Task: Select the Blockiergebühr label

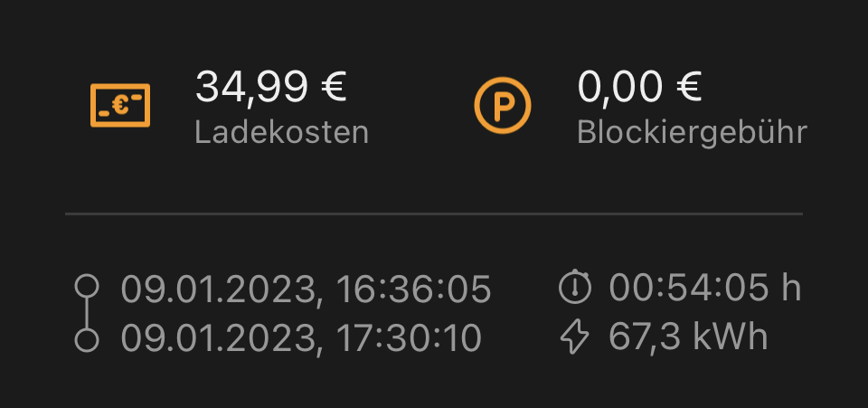Action: (692, 133)
